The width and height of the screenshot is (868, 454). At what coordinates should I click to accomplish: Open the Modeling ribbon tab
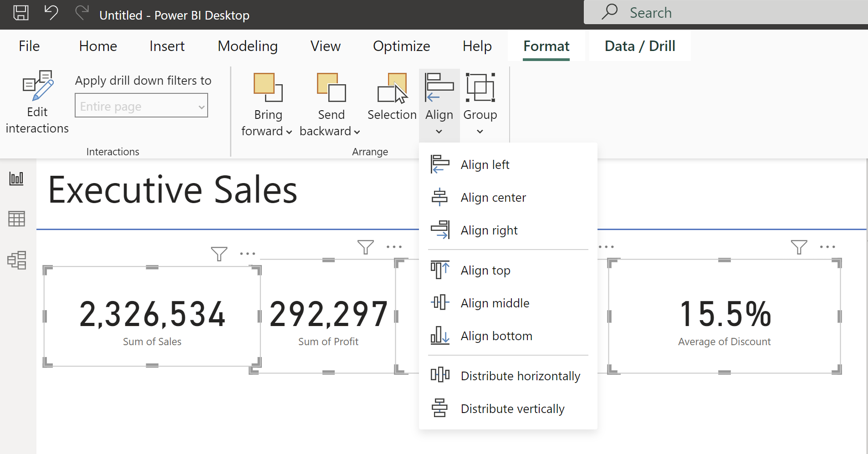click(x=247, y=46)
